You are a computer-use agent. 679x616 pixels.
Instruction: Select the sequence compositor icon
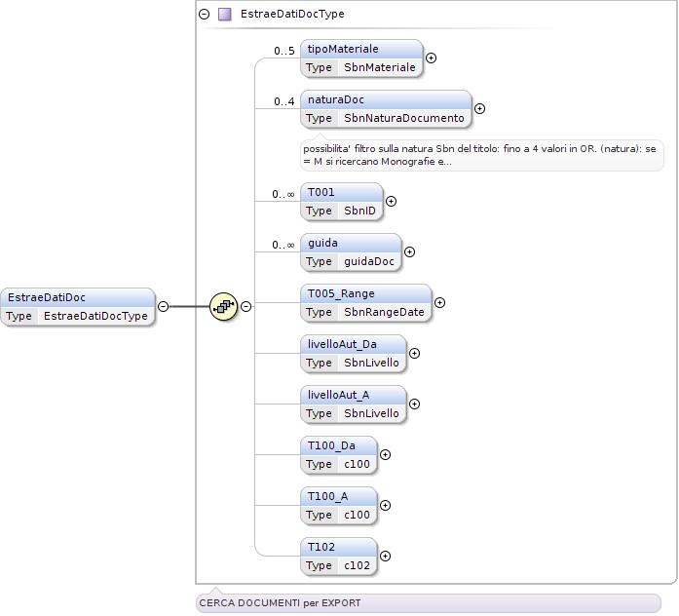223,307
